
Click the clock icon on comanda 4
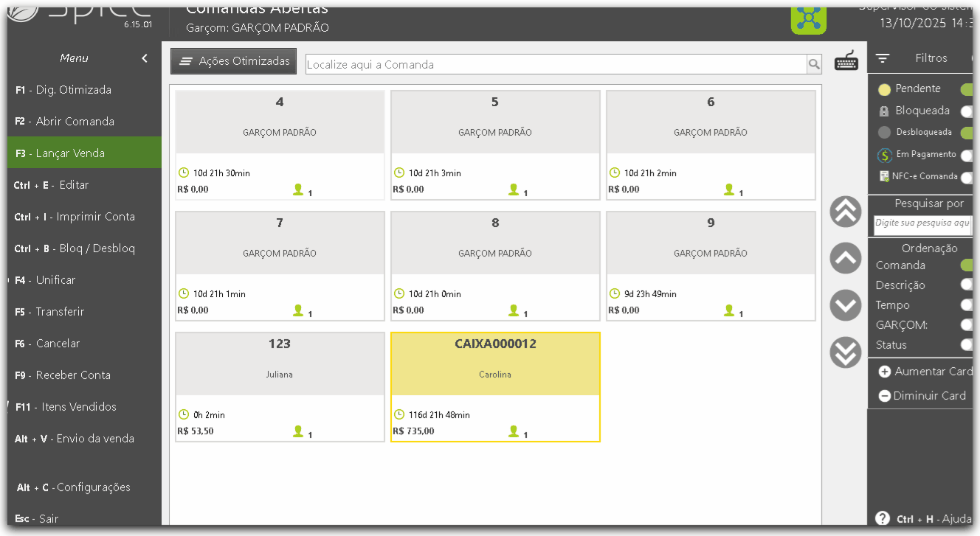(x=184, y=173)
